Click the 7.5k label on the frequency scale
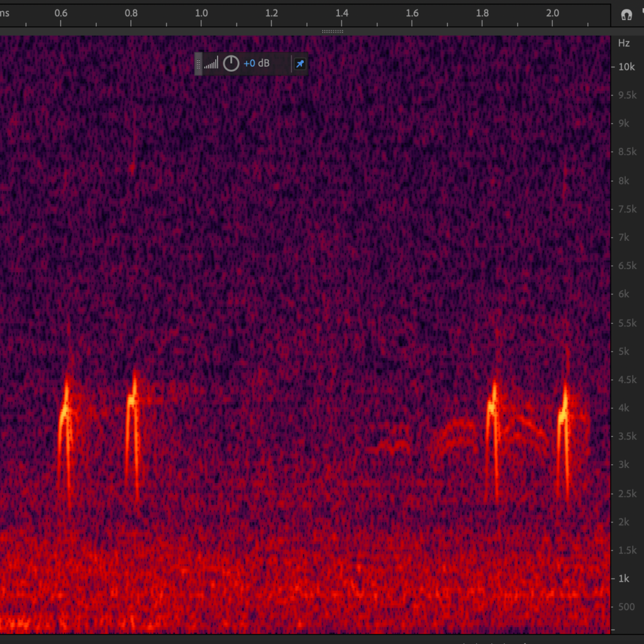Viewport: 644px width, 644px height. click(627, 209)
